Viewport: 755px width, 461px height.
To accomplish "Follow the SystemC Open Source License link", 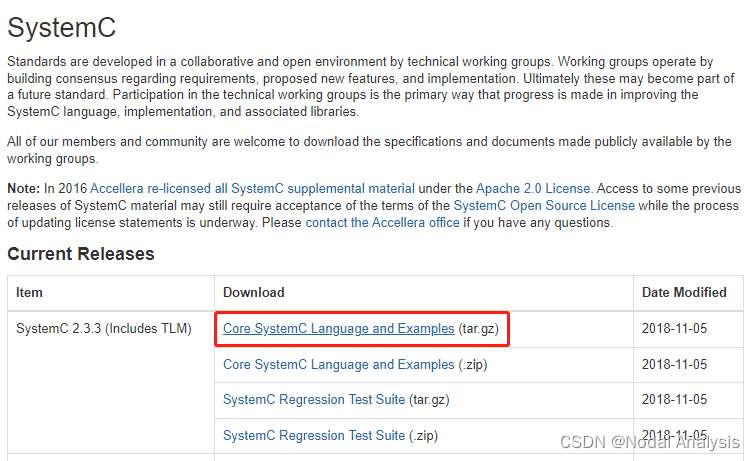I will tap(544, 205).
